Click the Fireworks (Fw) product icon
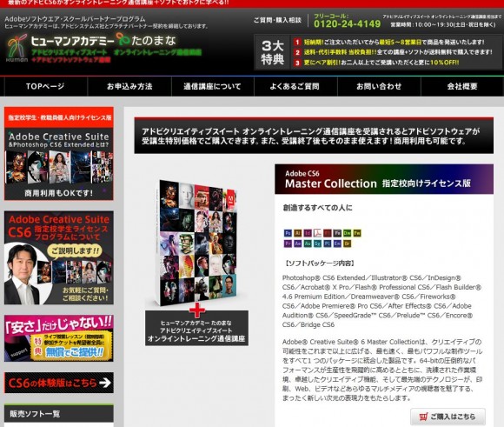The width and height of the screenshot is (504, 427). pos(357,233)
